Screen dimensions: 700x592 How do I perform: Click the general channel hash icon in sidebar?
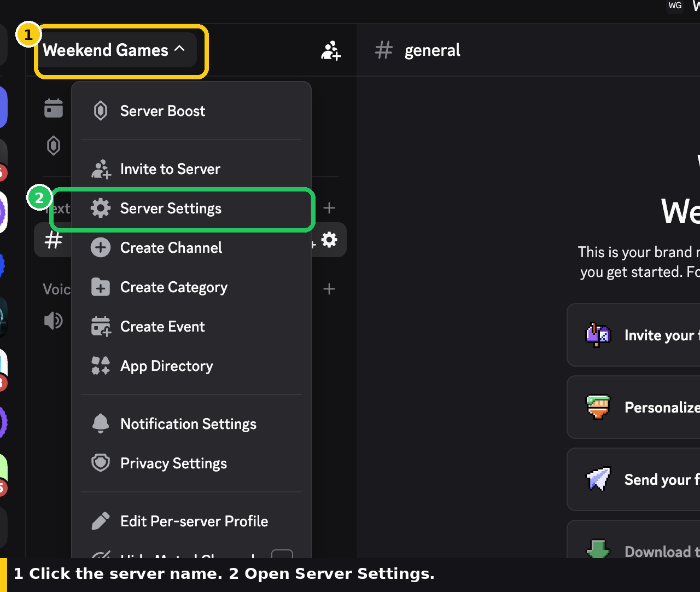point(54,240)
